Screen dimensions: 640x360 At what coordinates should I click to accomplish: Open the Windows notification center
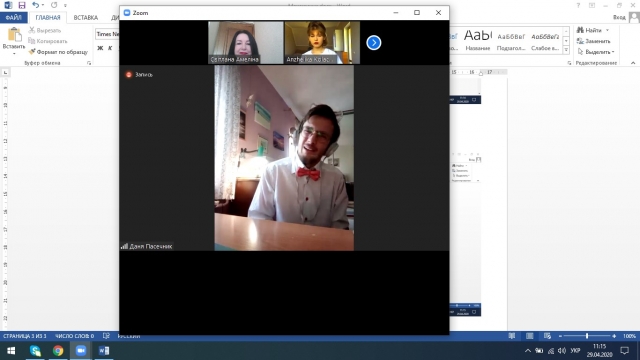click(x=624, y=351)
